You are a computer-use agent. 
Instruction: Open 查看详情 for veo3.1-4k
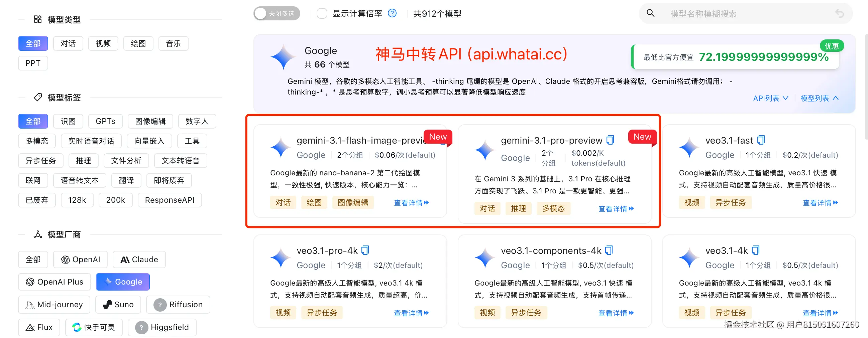[821, 313]
